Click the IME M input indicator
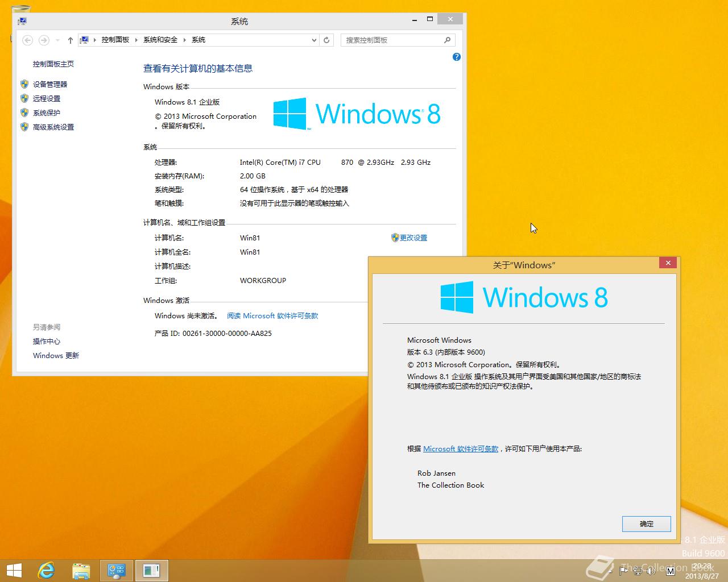The width and height of the screenshot is (728, 582). click(x=670, y=570)
